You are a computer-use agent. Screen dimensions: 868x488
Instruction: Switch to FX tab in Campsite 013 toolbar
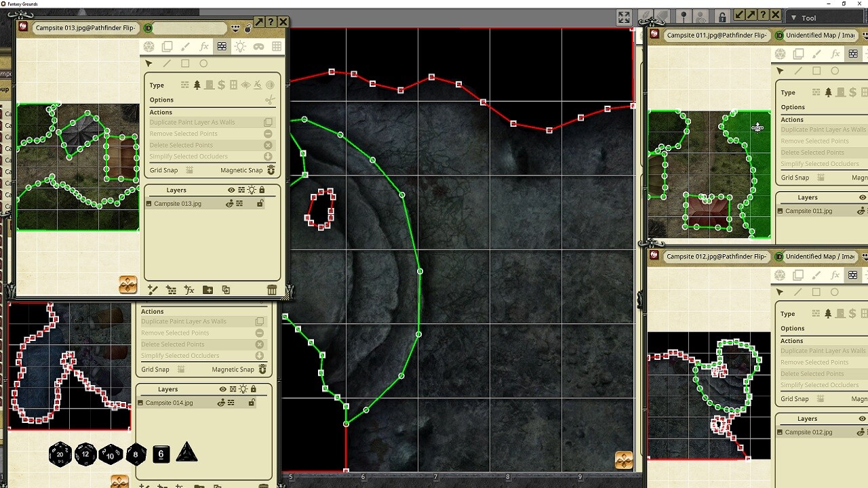click(203, 47)
